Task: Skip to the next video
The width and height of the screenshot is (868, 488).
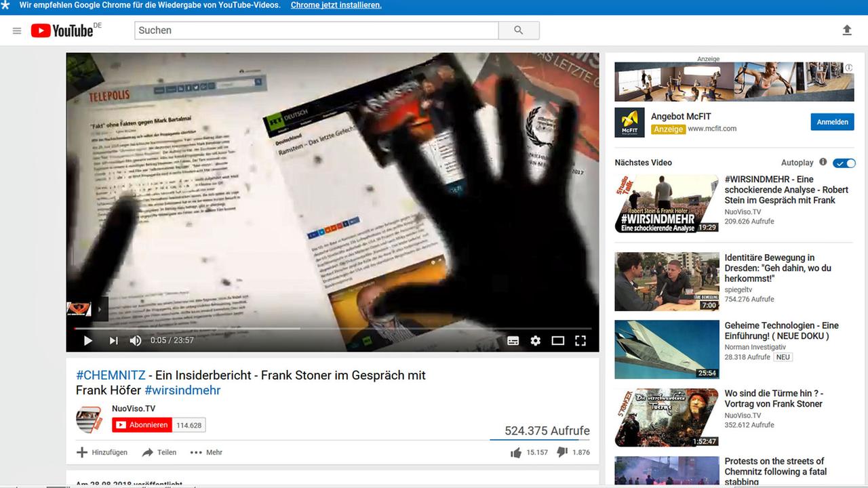Action: pyautogui.click(x=113, y=340)
